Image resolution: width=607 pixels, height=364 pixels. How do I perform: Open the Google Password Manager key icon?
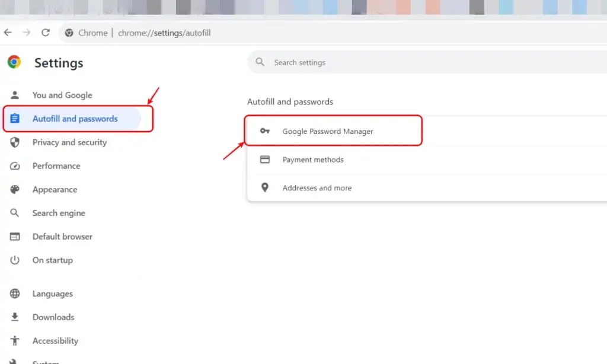265,131
